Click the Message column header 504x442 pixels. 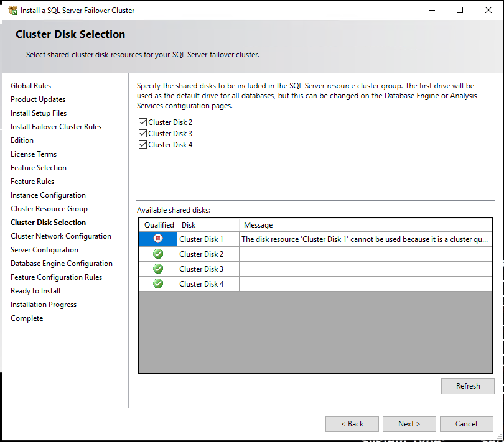pyautogui.click(x=365, y=225)
